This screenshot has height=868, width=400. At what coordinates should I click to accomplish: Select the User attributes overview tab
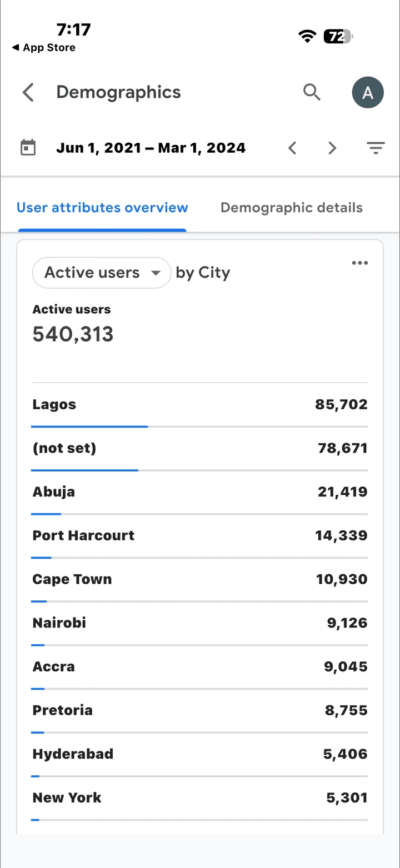click(102, 208)
